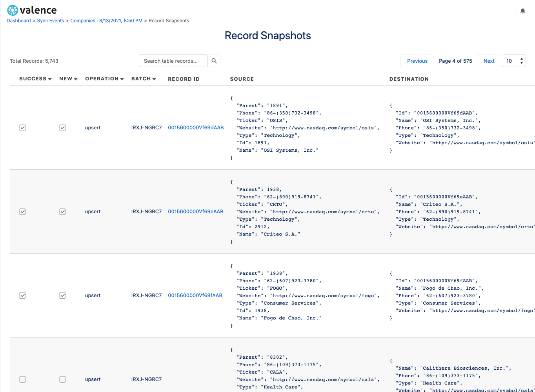Viewport: 535px width, 392px height.
Task: Select upsert in the Fogo de Chao row
Action: (x=93, y=296)
